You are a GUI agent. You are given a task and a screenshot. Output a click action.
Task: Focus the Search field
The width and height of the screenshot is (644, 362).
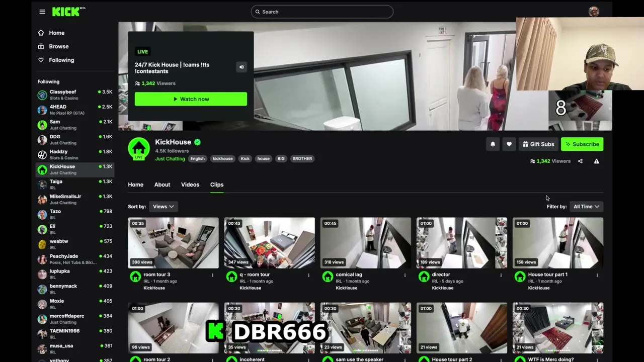coord(322,12)
